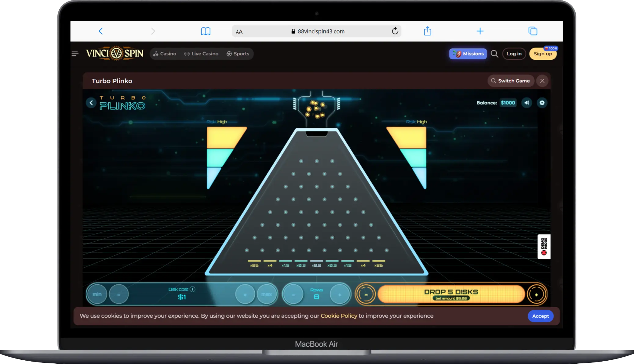Reload the page in the address bar

pos(395,31)
